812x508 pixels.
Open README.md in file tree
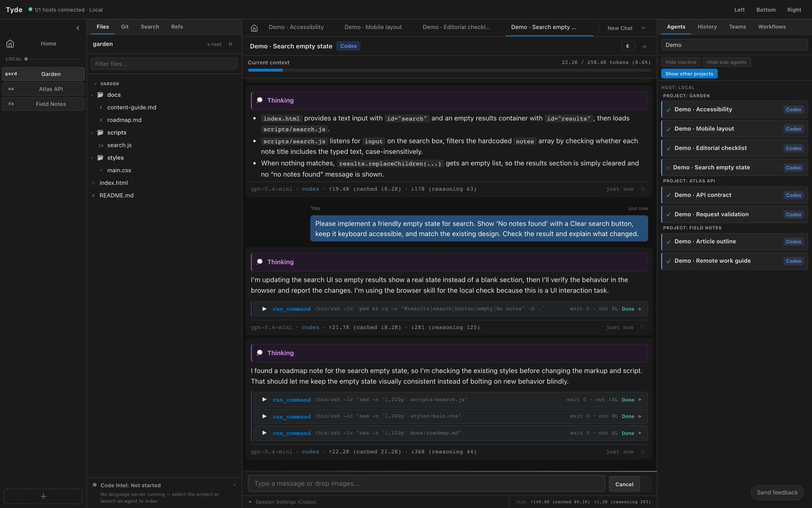coord(116,195)
